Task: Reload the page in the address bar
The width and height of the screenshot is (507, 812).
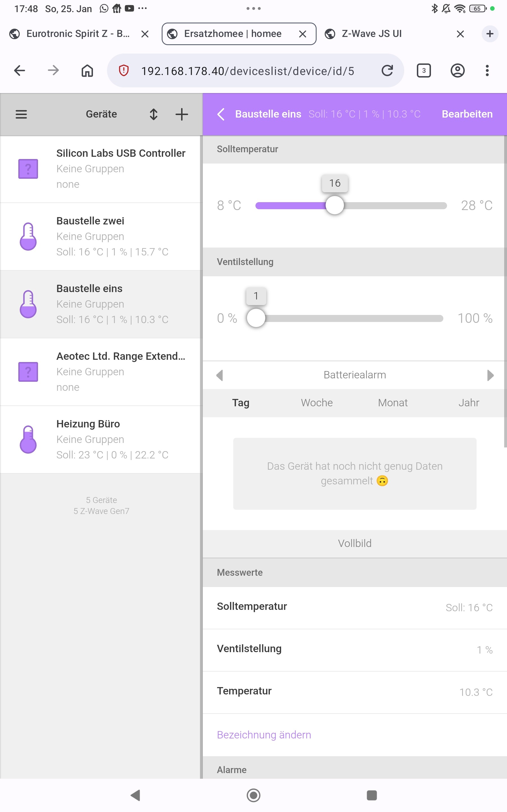Action: (387, 71)
